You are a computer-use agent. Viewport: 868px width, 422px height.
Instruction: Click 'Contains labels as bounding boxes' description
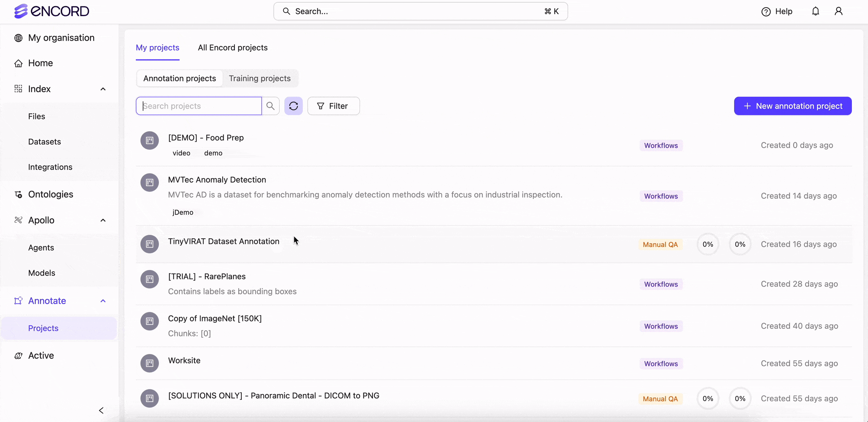tap(232, 291)
